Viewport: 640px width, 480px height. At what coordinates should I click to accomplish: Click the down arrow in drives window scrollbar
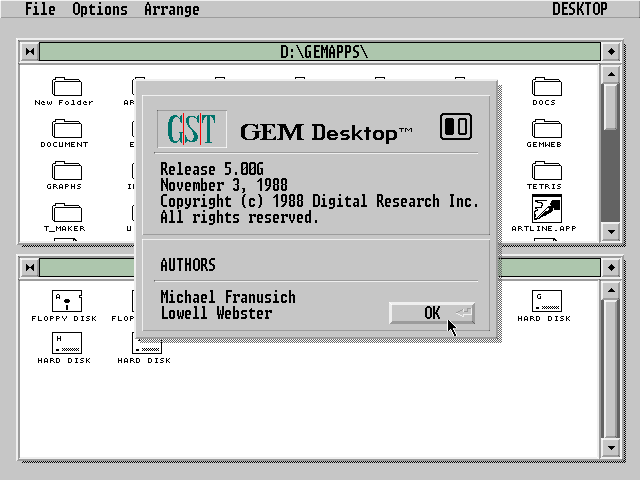pyautogui.click(x=611, y=447)
